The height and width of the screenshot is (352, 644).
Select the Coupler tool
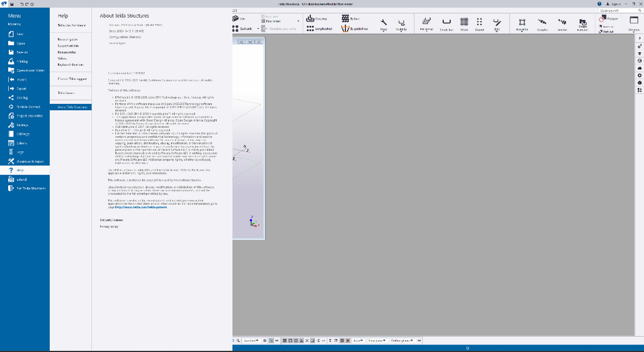point(542,25)
